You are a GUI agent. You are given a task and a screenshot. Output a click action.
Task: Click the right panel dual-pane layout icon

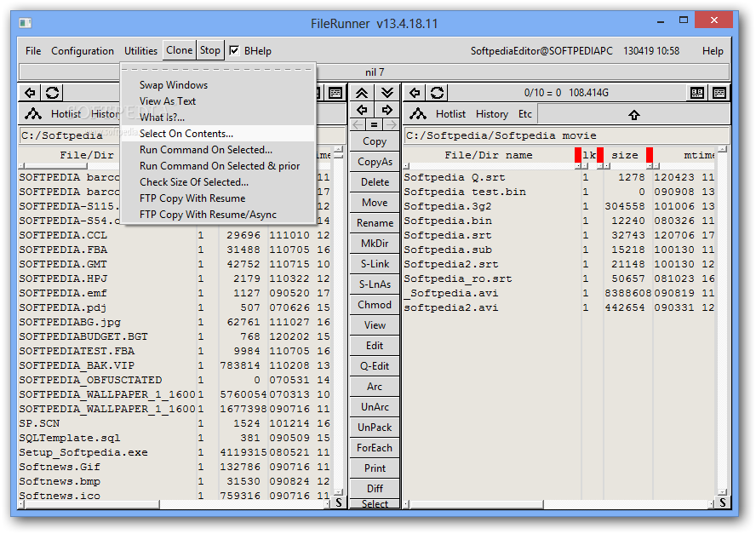coord(696,93)
